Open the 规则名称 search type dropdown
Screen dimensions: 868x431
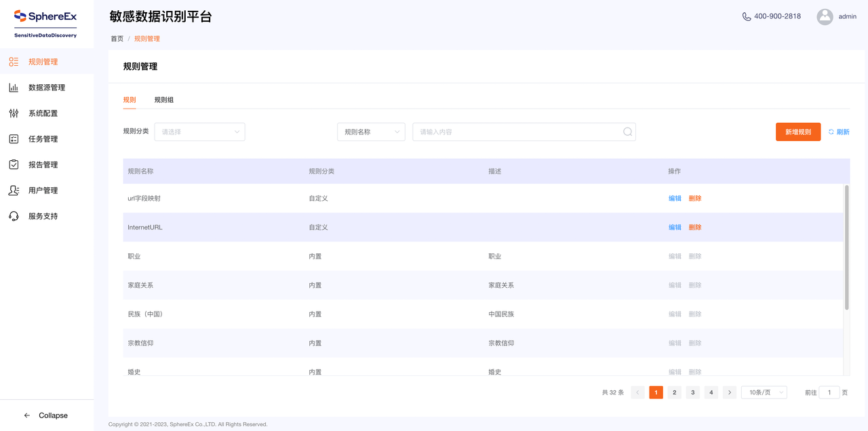pos(371,132)
